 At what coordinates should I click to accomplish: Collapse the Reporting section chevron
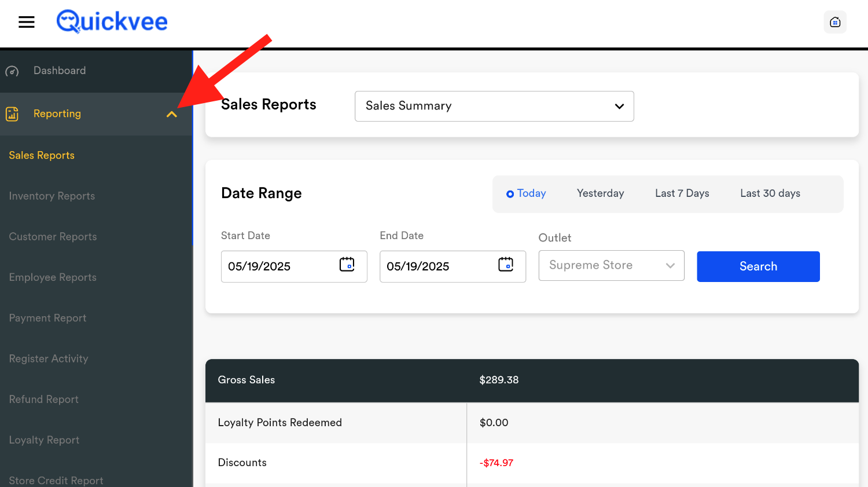(171, 114)
